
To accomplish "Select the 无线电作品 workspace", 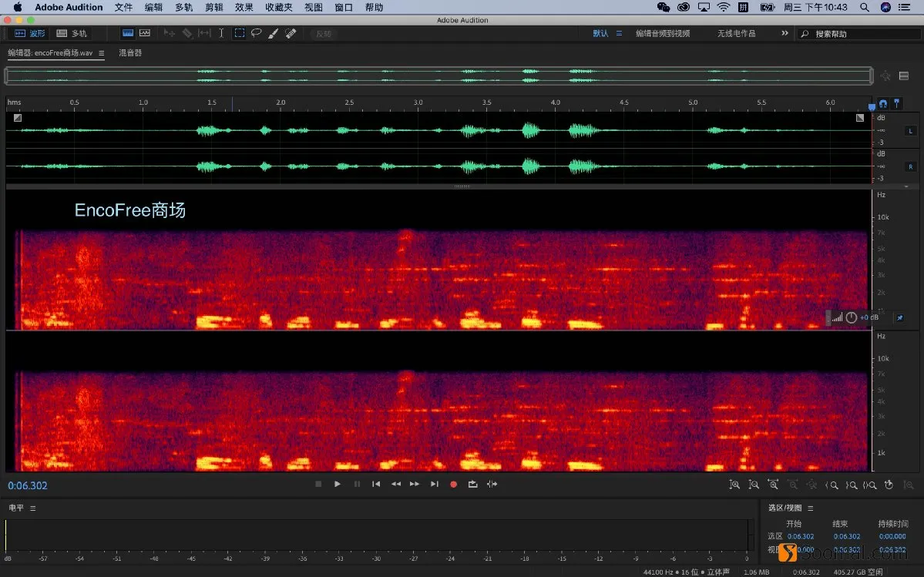I will point(736,34).
